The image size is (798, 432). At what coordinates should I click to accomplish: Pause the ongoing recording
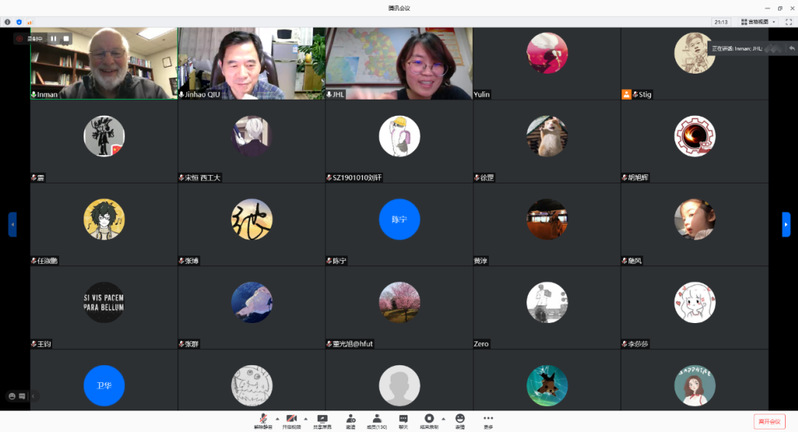(x=53, y=39)
